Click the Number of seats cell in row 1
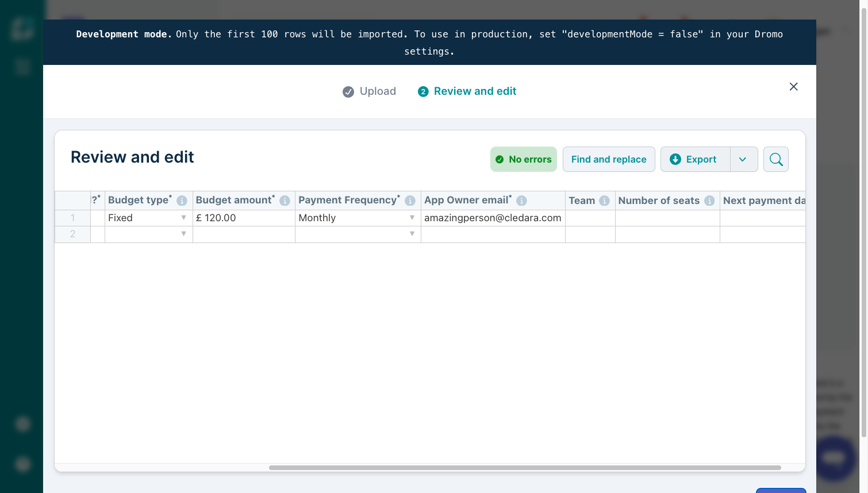The width and height of the screenshot is (868, 493). tap(667, 218)
